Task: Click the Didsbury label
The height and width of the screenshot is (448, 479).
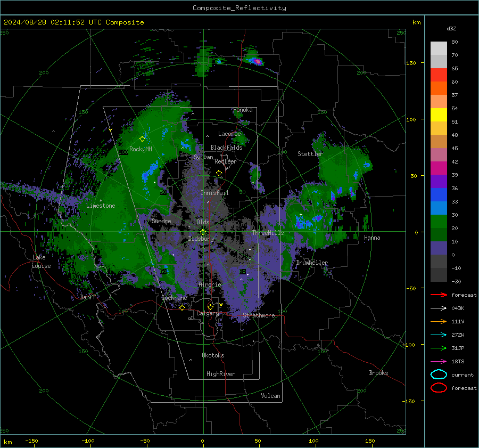Action: tap(201, 239)
